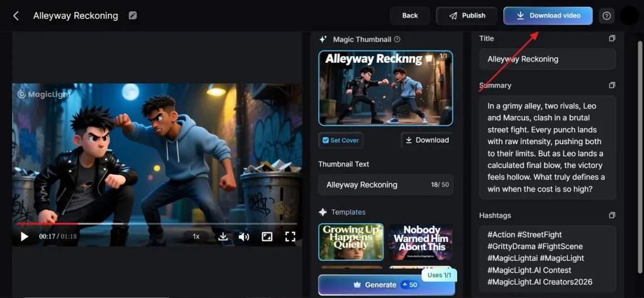The height and width of the screenshot is (298, 644).
Task: Open help via the question mark icon
Action: pos(606,16)
